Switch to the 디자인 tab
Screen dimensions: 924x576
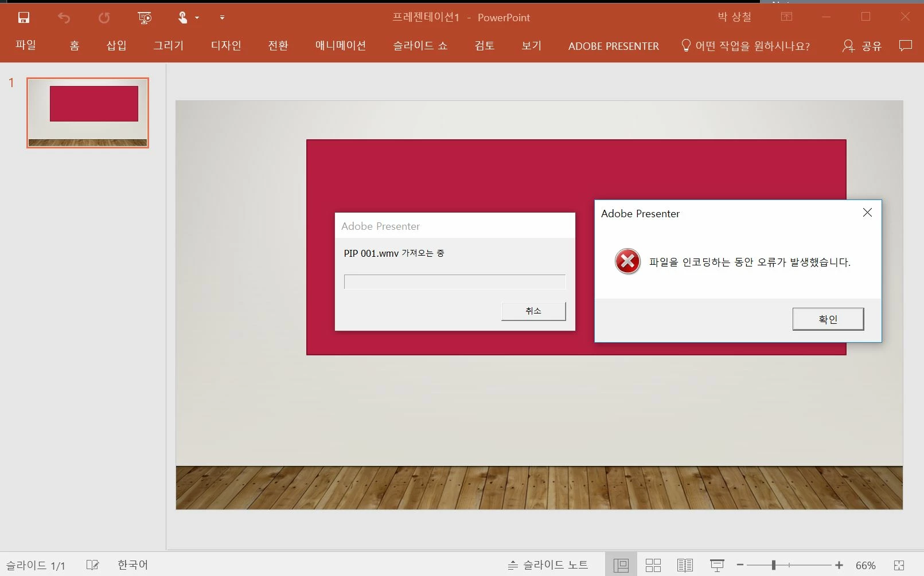pyautogui.click(x=226, y=46)
